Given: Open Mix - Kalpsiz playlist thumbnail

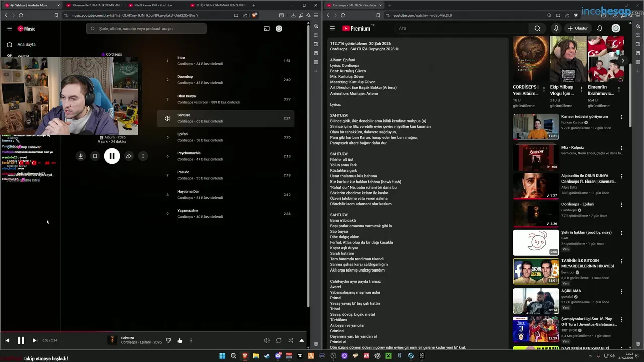Looking at the screenshot, I should [x=536, y=158].
